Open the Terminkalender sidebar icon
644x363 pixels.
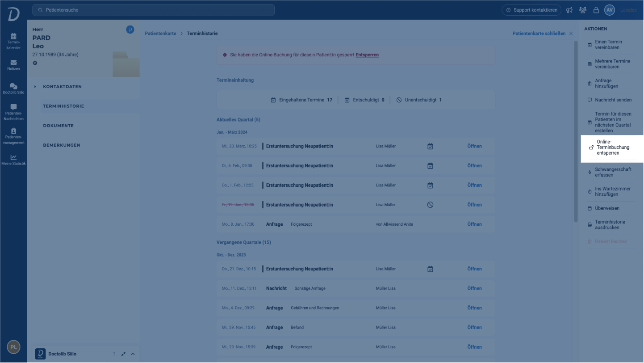click(13, 41)
